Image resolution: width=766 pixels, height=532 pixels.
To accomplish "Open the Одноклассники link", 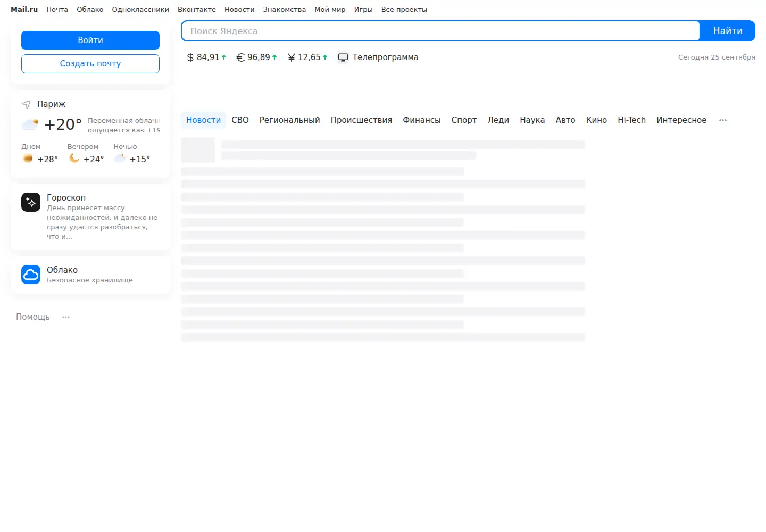I will point(140,10).
